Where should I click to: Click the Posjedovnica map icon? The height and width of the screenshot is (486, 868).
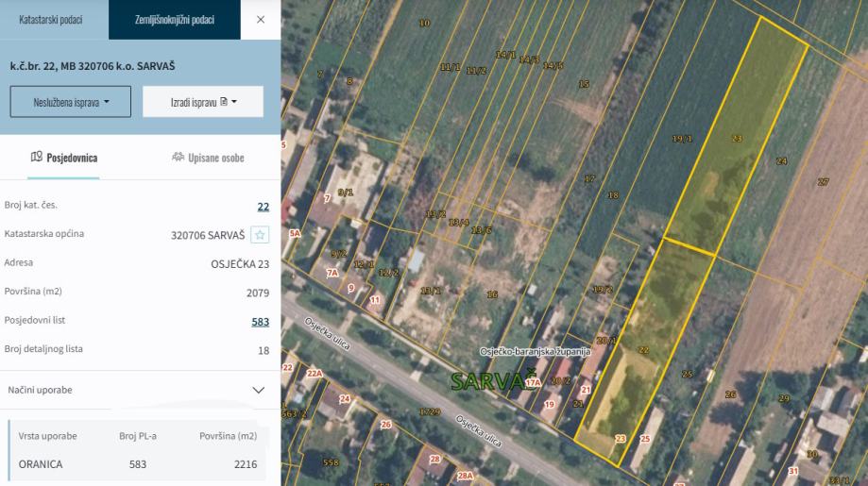(x=37, y=157)
